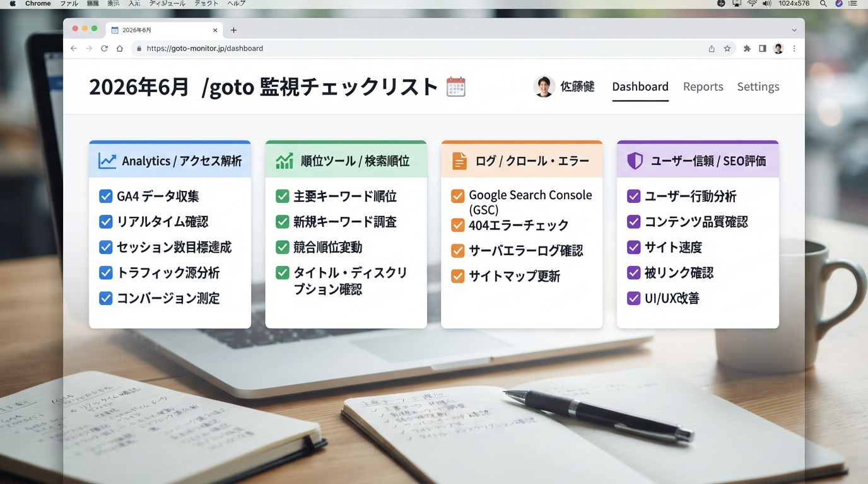
Task: Toggle サイトマップ更新 checkbox
Action: click(458, 276)
